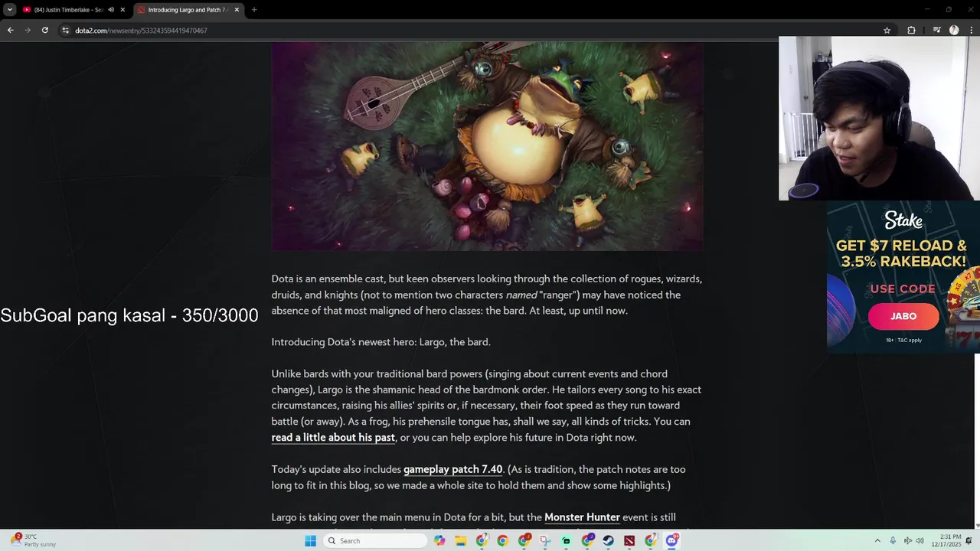The image size is (980, 551).
Task: Open the weather widget showing Partly sunny
Action: coord(34,540)
